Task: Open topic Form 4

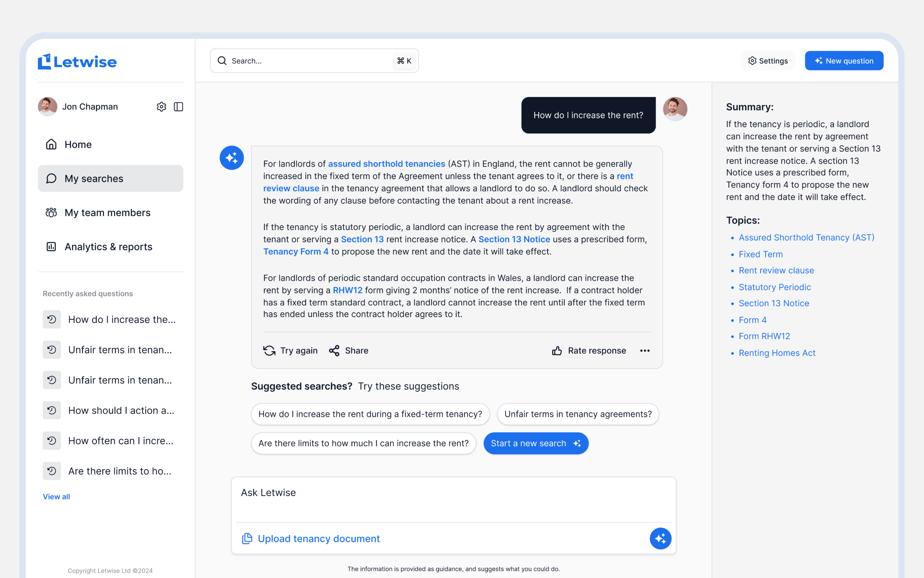Action: (x=752, y=320)
